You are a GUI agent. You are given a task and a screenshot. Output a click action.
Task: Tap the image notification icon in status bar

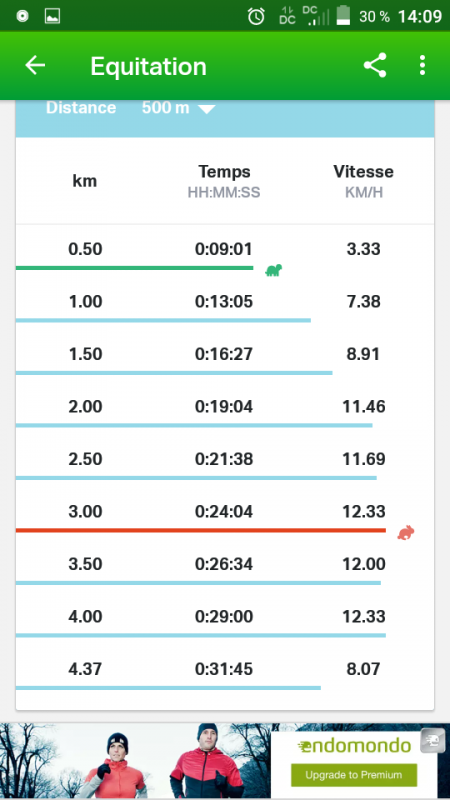53,16
